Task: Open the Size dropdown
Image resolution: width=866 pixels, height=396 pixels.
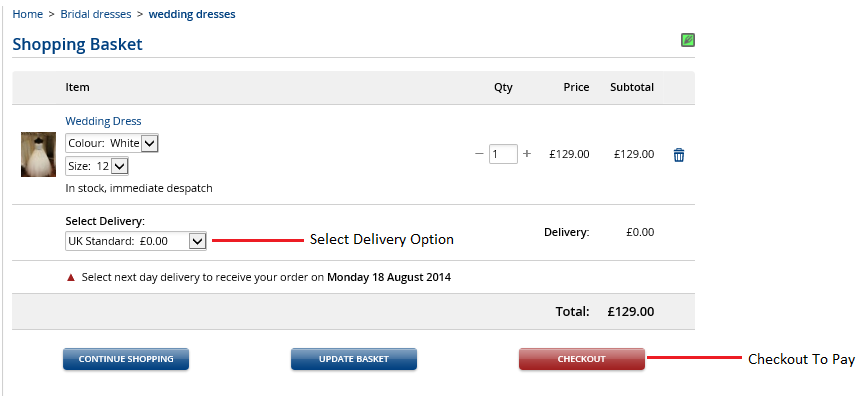Action: (x=97, y=166)
